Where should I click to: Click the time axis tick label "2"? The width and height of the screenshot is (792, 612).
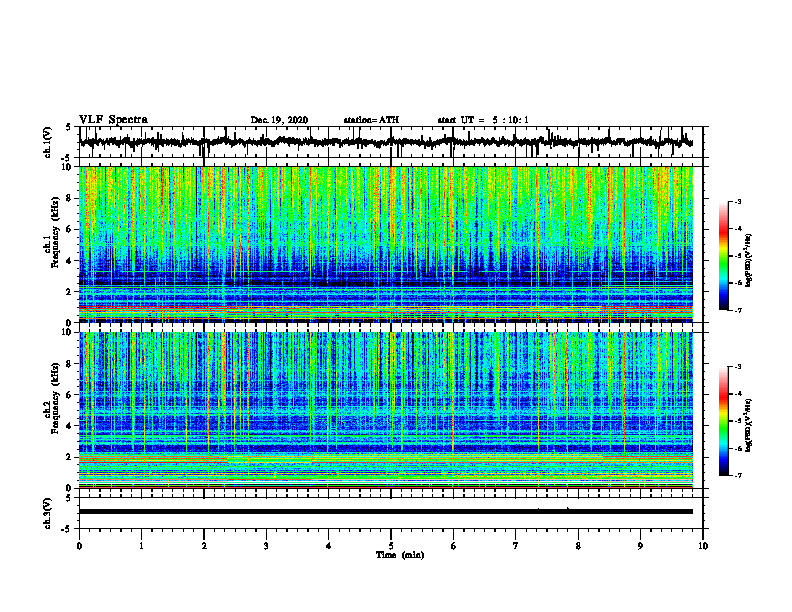tap(204, 546)
